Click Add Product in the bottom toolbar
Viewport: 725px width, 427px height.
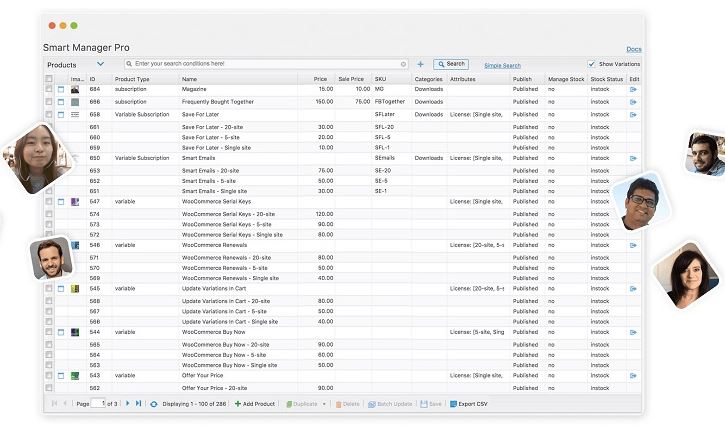tap(258, 403)
